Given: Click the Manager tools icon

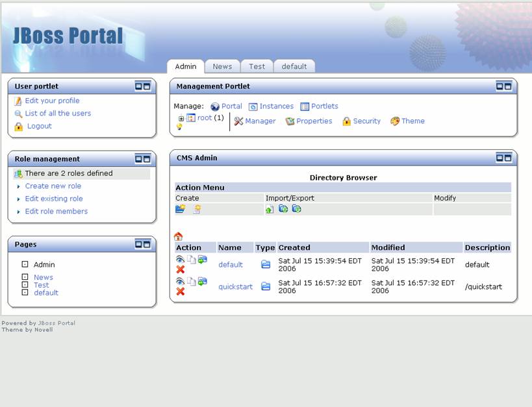Looking at the screenshot, I should [238, 121].
